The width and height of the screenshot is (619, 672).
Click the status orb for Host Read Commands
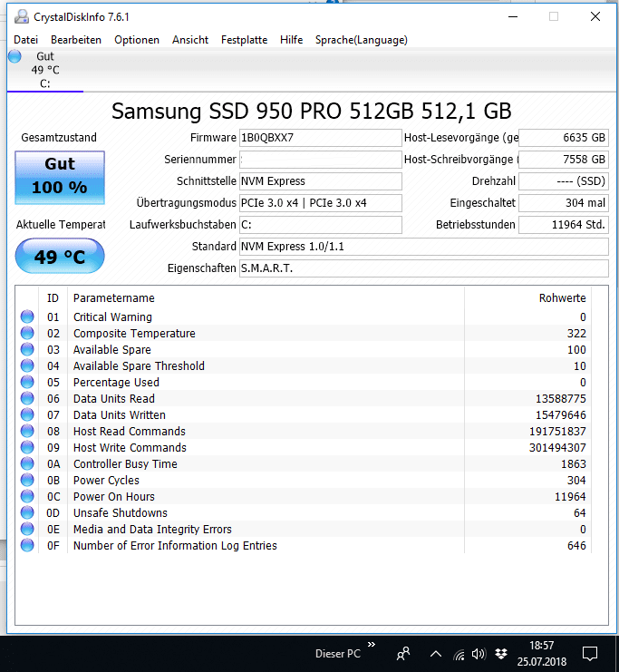click(x=27, y=431)
